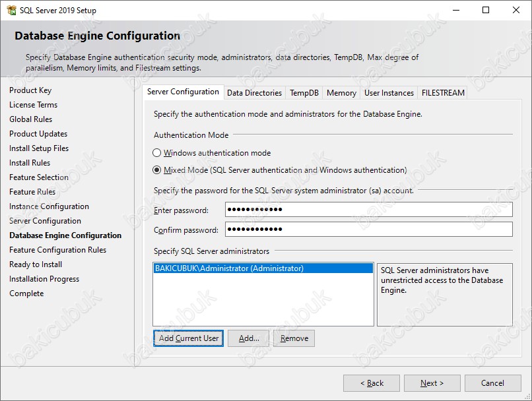Open the TempDB tab
The height and width of the screenshot is (401, 532).
pyautogui.click(x=304, y=93)
